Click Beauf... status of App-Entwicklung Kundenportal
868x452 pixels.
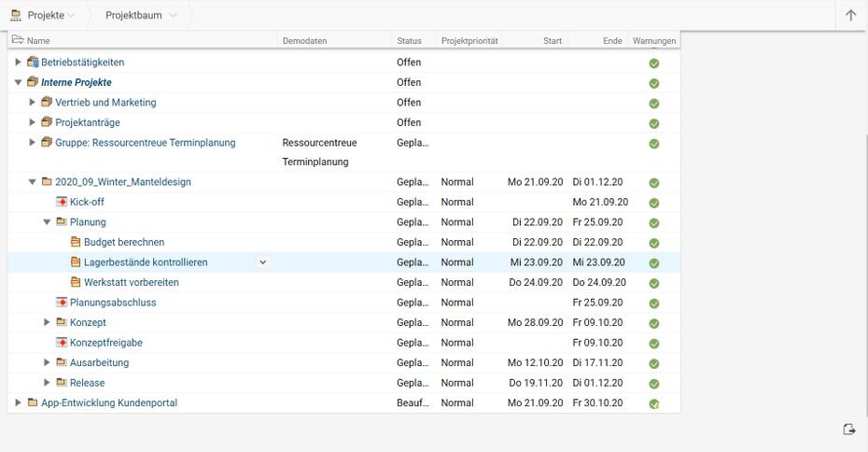(x=413, y=403)
